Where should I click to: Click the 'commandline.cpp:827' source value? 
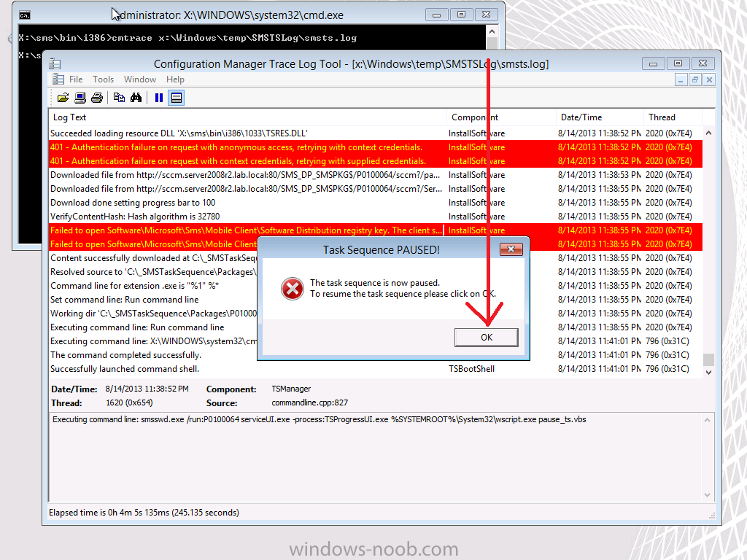point(309,402)
